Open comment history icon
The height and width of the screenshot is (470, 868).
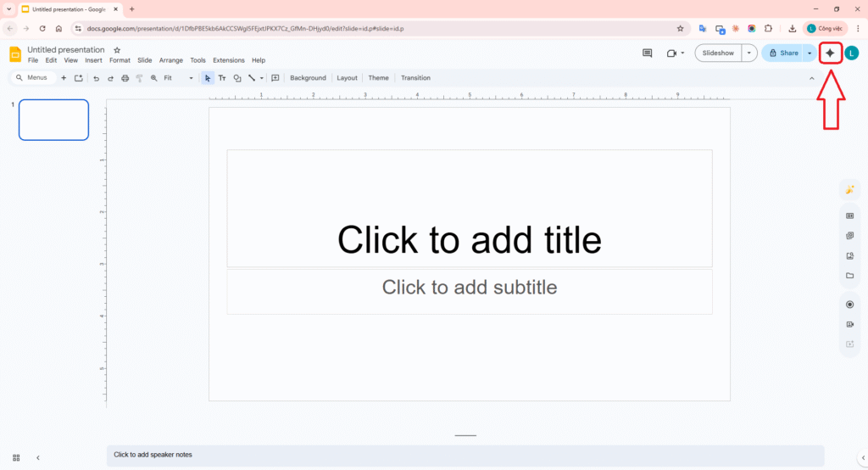[x=648, y=53]
